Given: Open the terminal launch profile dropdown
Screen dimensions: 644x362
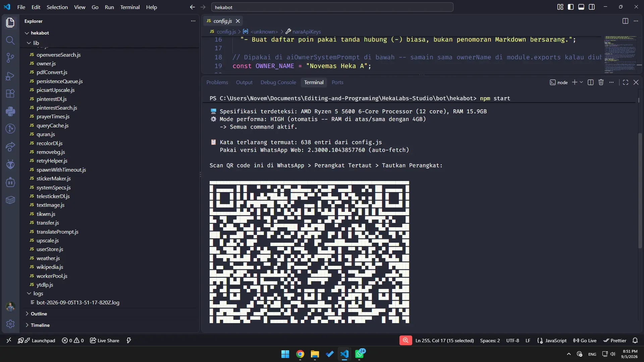Looking at the screenshot, I should (x=581, y=82).
